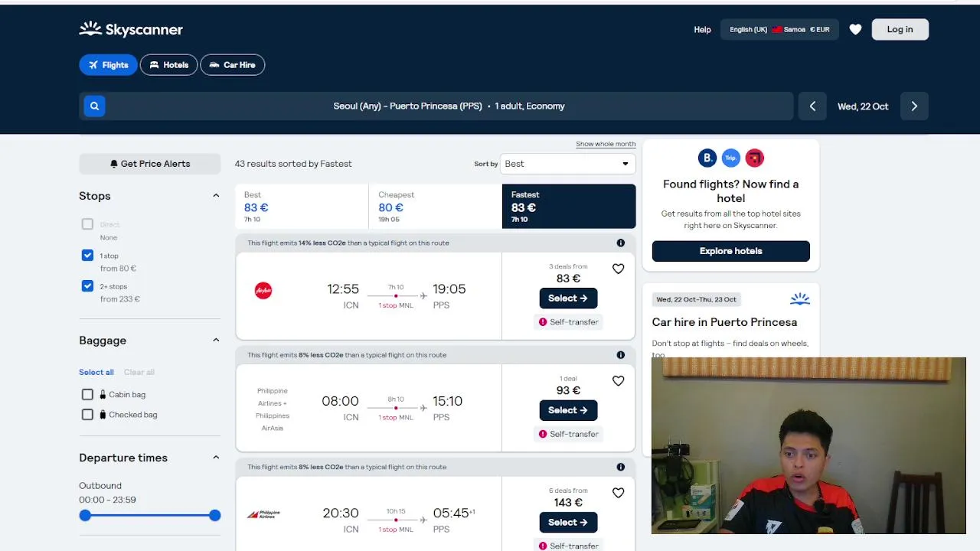The image size is (980, 551).
Task: Click Skyscanner sun icon on car hire card
Action: click(x=799, y=298)
